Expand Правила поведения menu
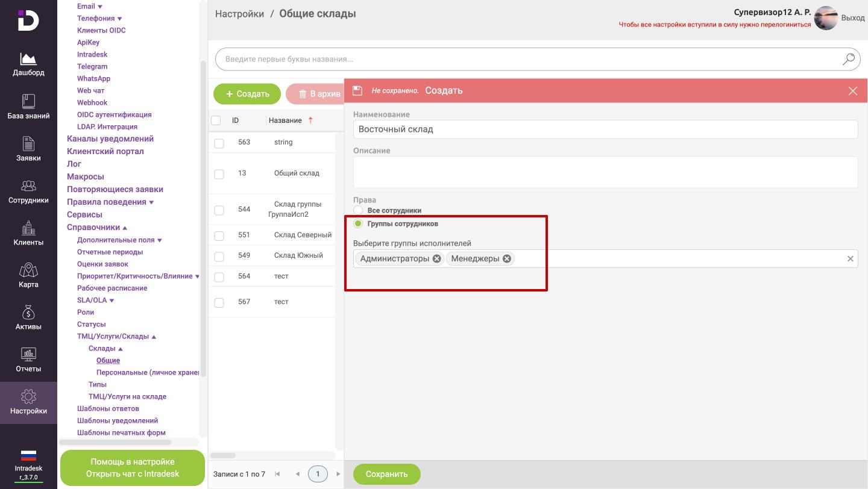868x489 pixels. pos(151,202)
